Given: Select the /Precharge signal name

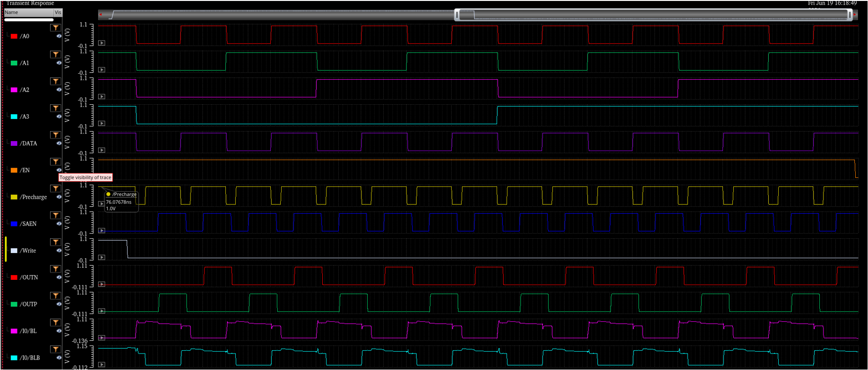Looking at the screenshot, I should point(34,197).
